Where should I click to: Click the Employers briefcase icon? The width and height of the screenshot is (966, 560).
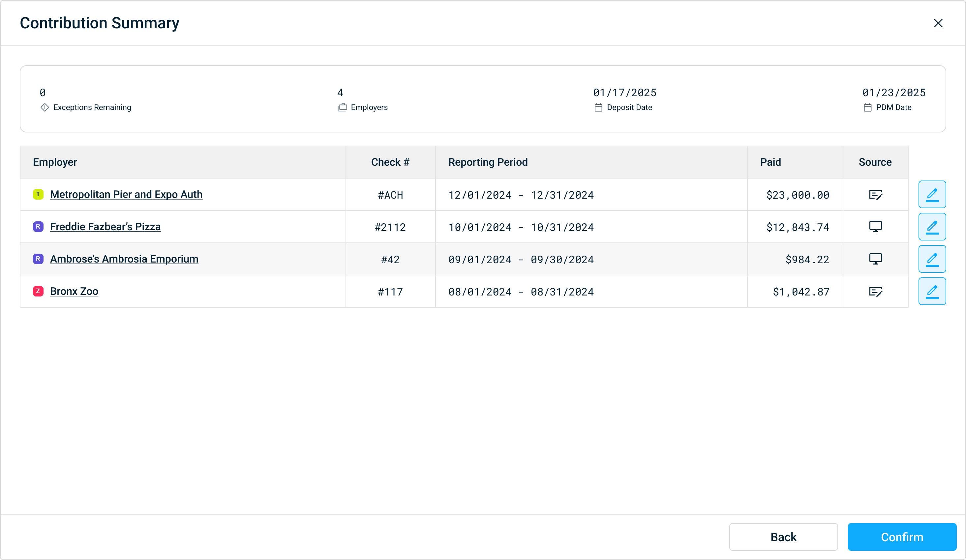342,108
